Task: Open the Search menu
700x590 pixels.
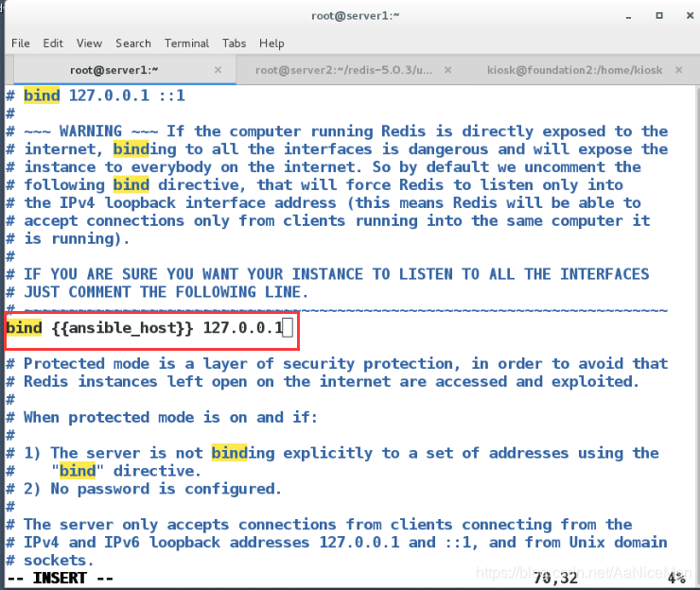Action: 133,43
